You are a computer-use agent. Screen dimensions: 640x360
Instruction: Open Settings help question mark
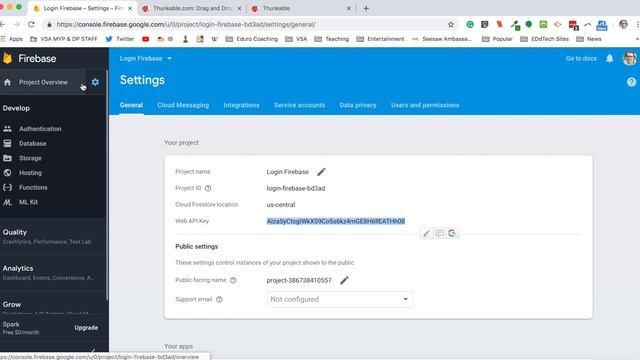click(x=631, y=82)
